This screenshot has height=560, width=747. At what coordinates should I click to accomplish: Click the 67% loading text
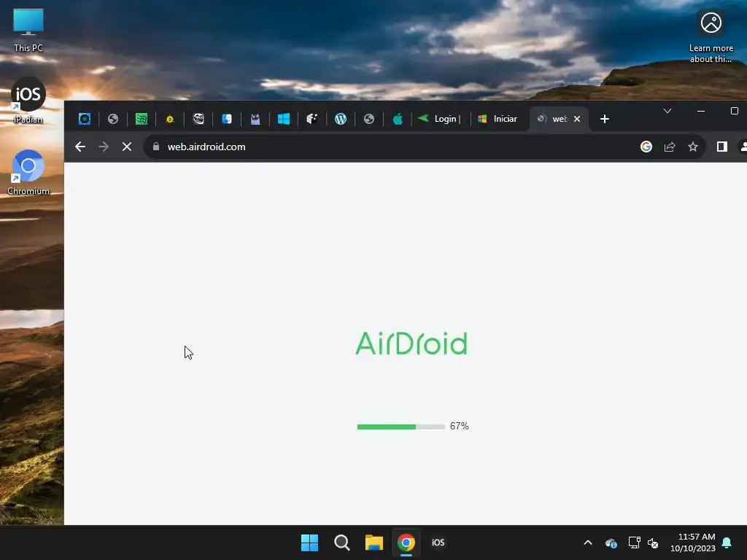[460, 426]
